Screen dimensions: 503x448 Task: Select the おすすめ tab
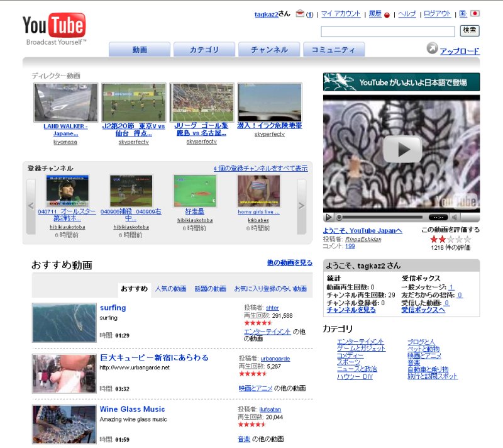(x=135, y=289)
